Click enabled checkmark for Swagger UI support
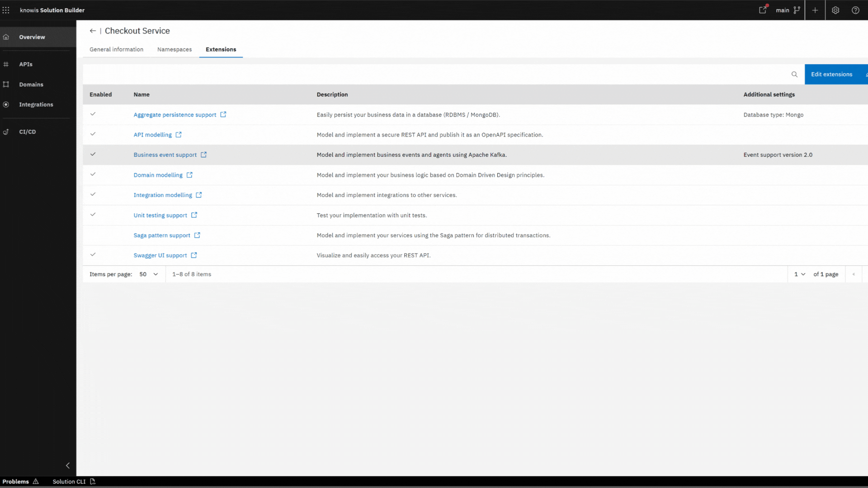 (x=93, y=254)
